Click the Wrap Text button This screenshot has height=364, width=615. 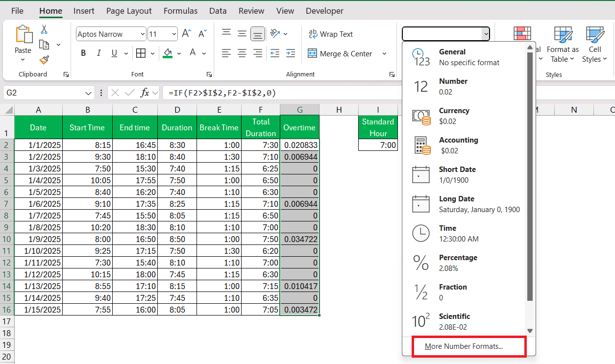pos(331,34)
